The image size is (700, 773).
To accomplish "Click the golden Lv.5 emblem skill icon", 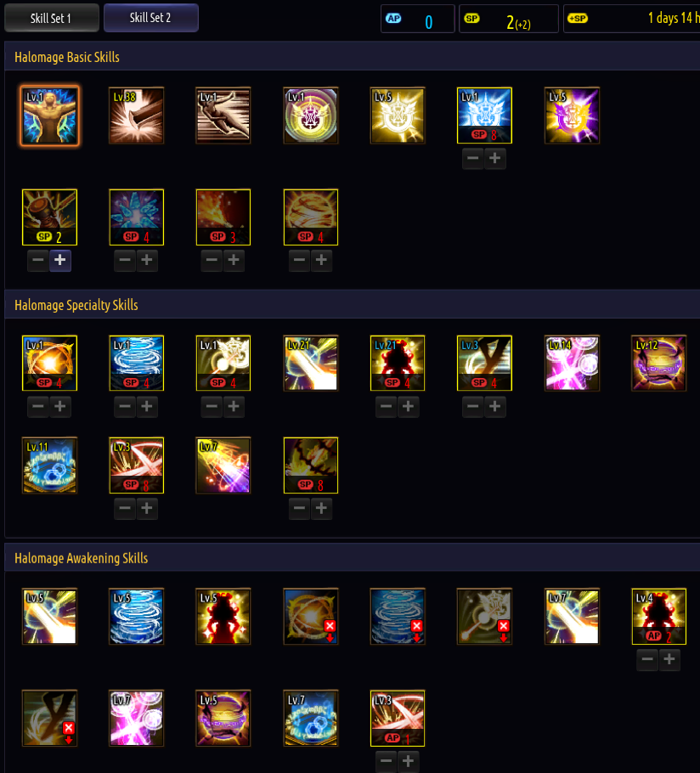I will (398, 116).
